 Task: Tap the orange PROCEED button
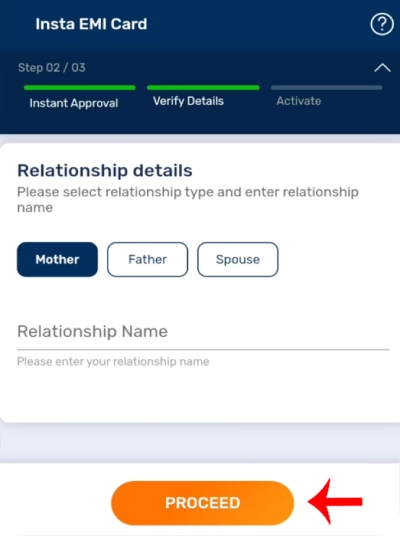coord(202,503)
